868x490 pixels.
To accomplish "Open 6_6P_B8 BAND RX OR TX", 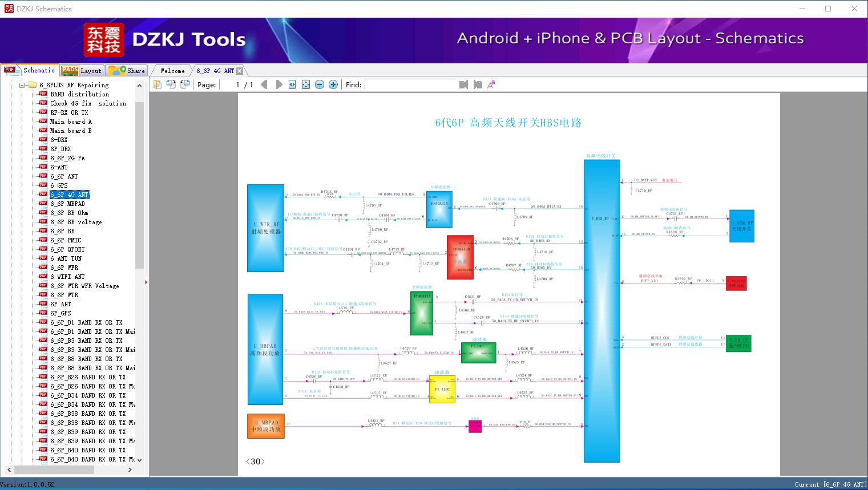I will tap(86, 359).
